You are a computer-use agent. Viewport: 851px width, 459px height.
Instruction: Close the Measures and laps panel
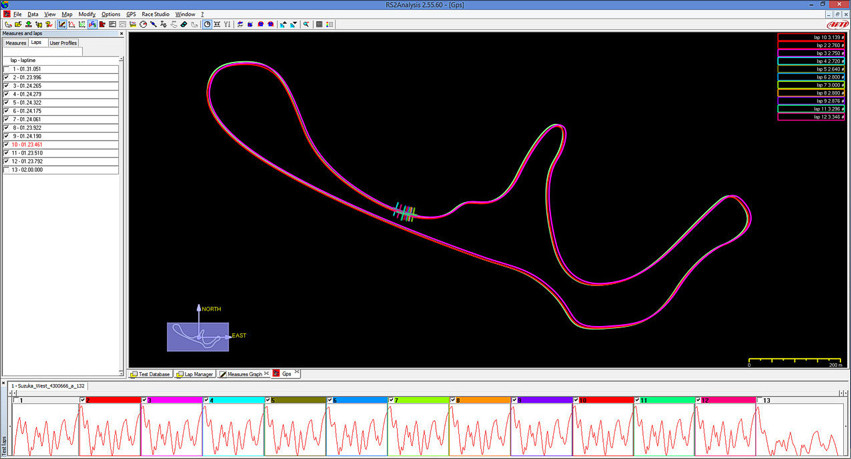121,34
